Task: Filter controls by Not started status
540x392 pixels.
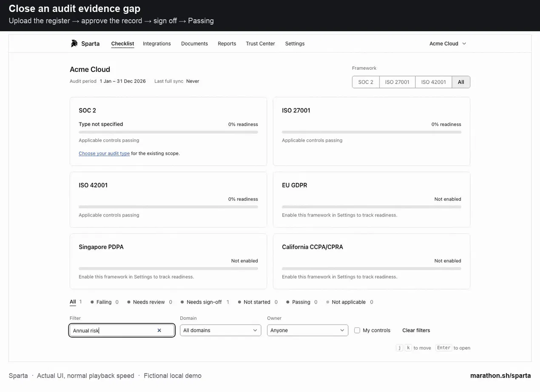Action: [257, 302]
